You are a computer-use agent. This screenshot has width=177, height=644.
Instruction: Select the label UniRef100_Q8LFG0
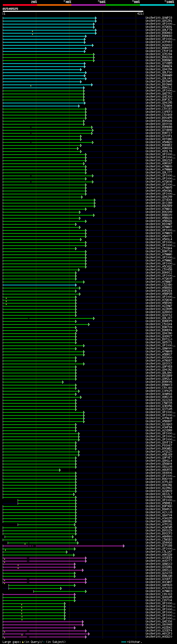[x=159, y=73]
